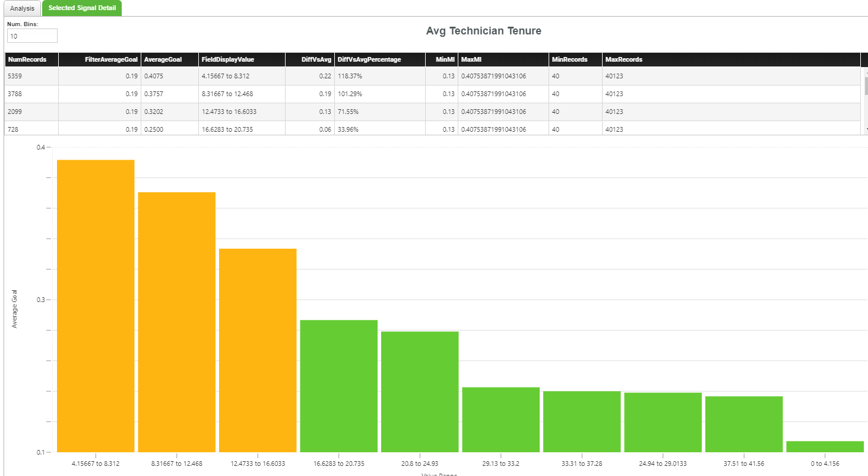This screenshot has width=868, height=476.
Task: Click the green bar for 37.51 to 41.56
Action: pyautogui.click(x=744, y=424)
